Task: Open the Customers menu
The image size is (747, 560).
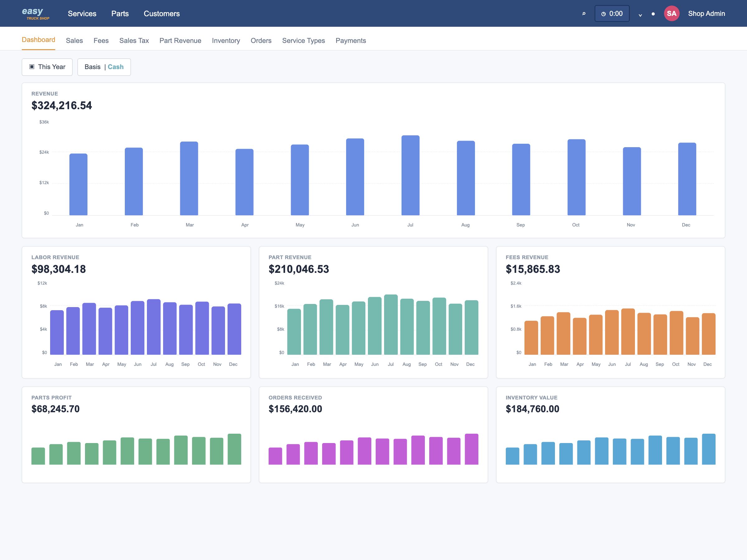Action: coord(162,13)
